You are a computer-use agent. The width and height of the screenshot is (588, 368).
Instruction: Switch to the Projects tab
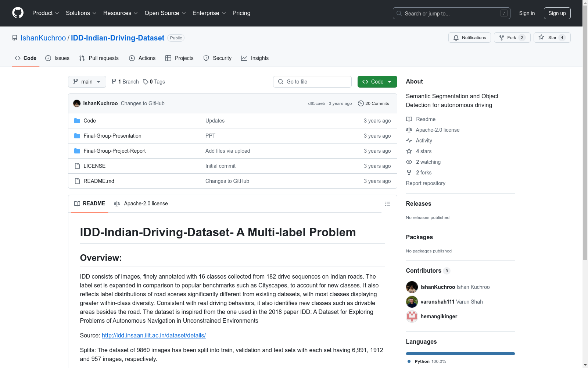(179, 58)
